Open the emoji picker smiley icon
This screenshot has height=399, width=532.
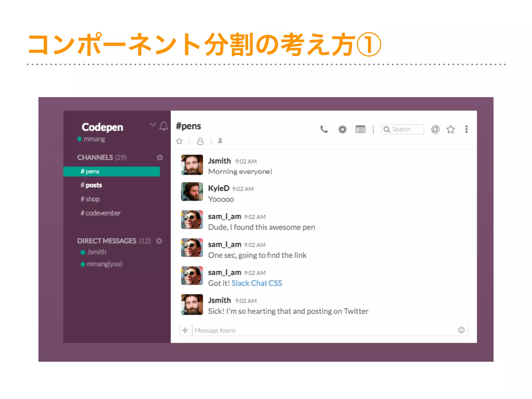click(x=461, y=330)
